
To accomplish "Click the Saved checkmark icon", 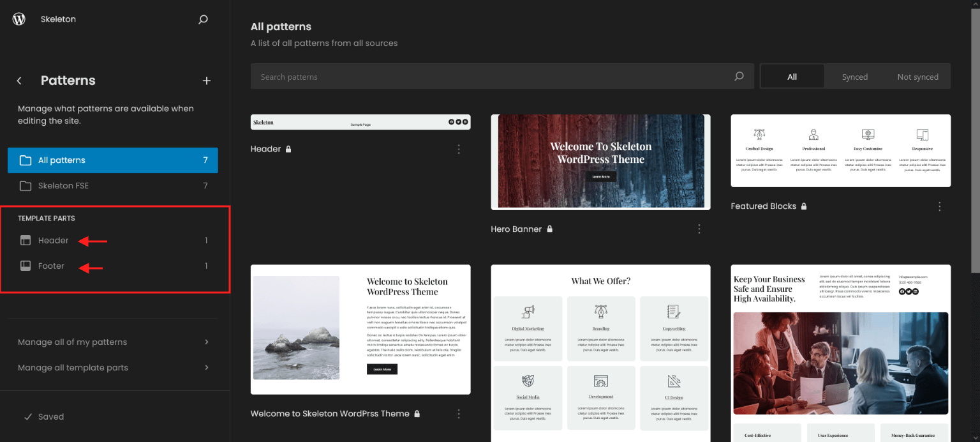I will [28, 416].
